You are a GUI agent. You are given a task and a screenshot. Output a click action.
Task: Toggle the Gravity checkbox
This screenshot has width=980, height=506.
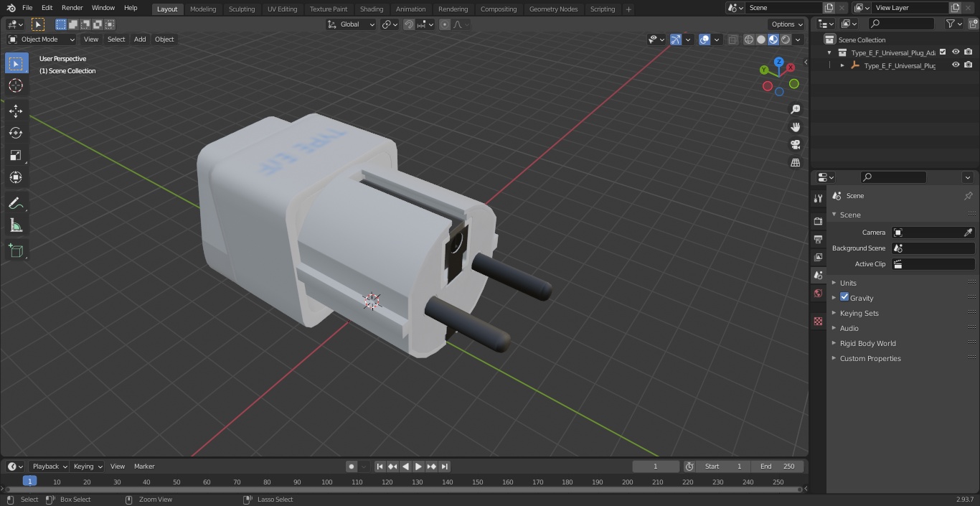(844, 297)
